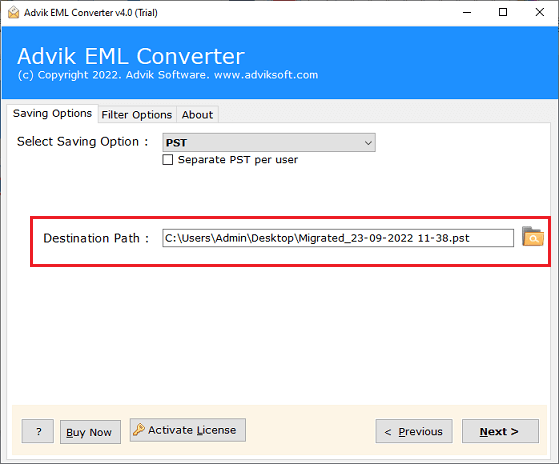Click the www.adviksoft.com text in header
Screen dimensions: 559x464
click(x=266, y=75)
